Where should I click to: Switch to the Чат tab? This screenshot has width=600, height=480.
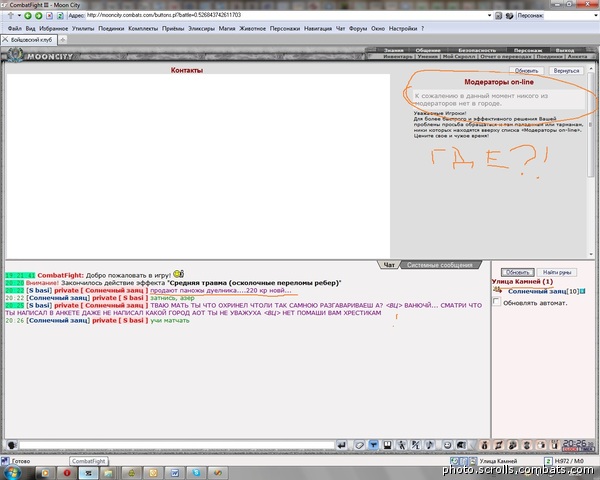[x=389, y=265]
